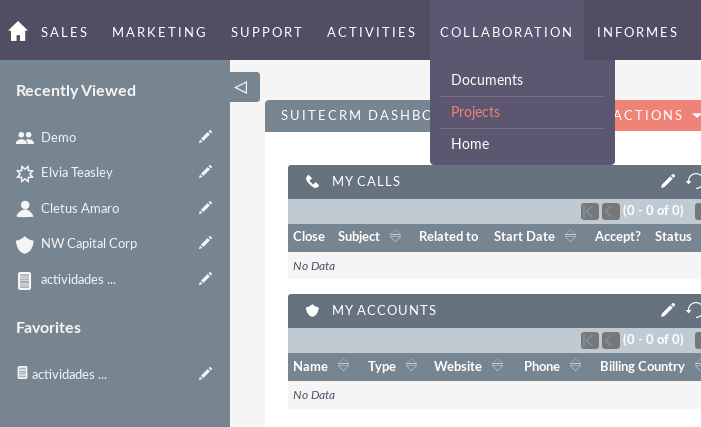Edit Cletus Amaro via pencil icon
701x427 pixels.
click(206, 208)
